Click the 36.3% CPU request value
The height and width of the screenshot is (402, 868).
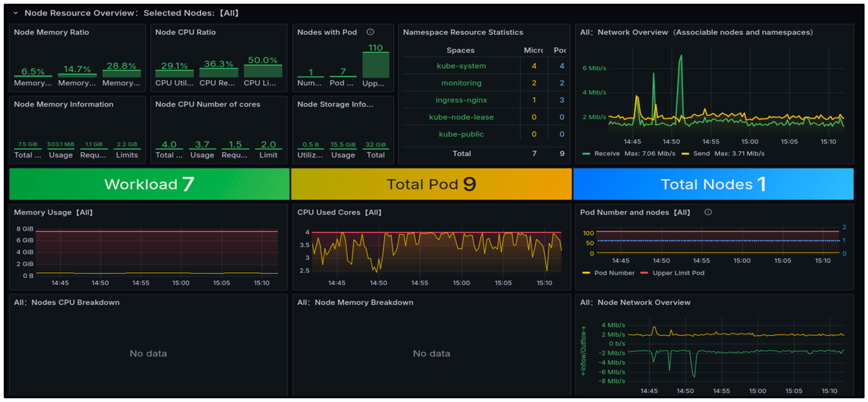pos(218,64)
